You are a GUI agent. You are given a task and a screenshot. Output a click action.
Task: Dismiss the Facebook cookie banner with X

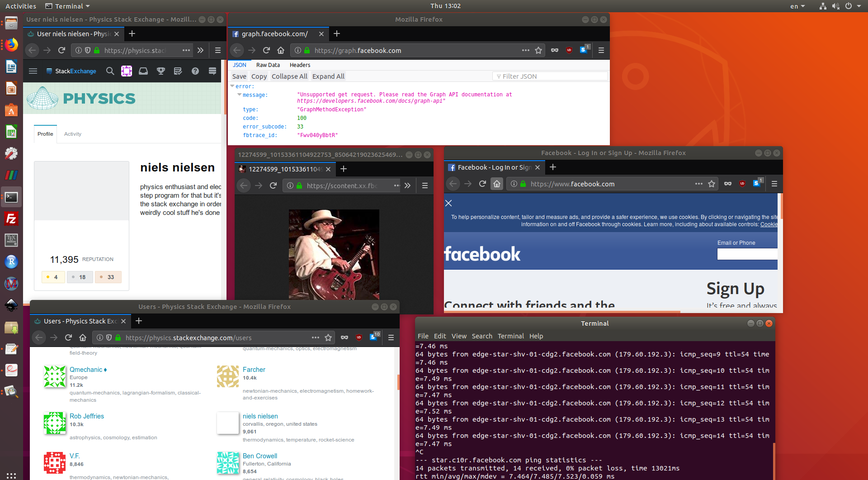(448, 203)
